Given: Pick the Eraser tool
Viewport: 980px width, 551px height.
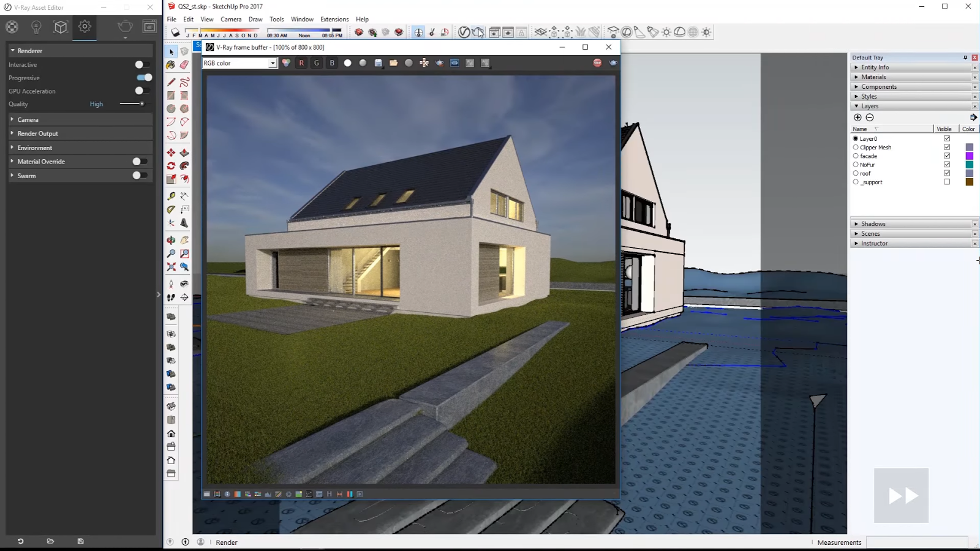Looking at the screenshot, I should [x=184, y=65].
